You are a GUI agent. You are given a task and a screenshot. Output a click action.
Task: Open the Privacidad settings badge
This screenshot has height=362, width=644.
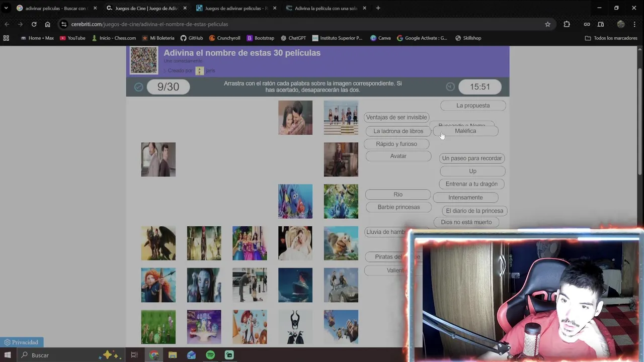[22, 342]
